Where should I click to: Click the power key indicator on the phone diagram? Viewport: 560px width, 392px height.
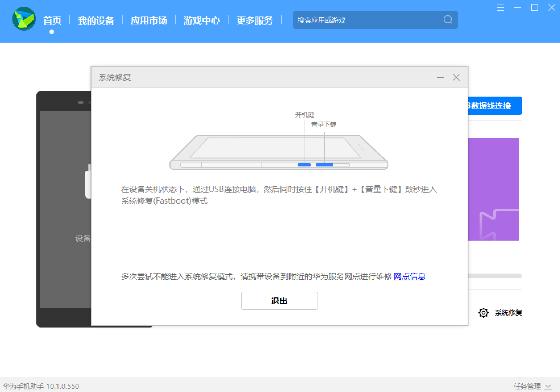pos(304,164)
